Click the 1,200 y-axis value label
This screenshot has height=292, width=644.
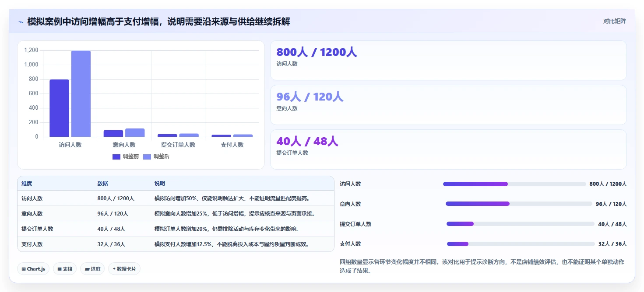point(31,50)
